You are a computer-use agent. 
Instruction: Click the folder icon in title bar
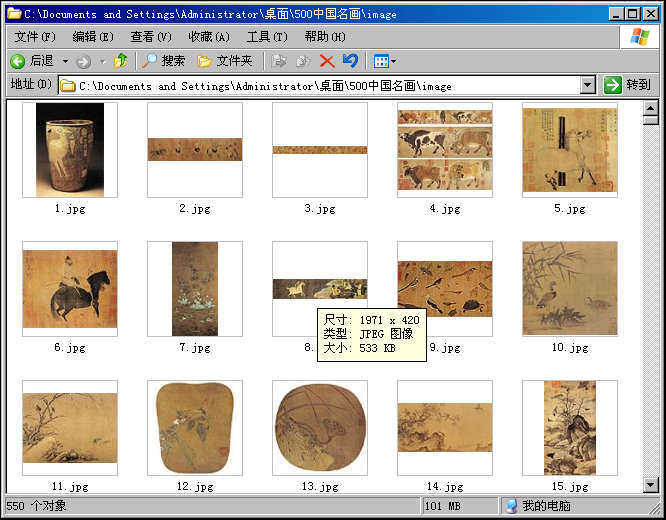click(14, 14)
